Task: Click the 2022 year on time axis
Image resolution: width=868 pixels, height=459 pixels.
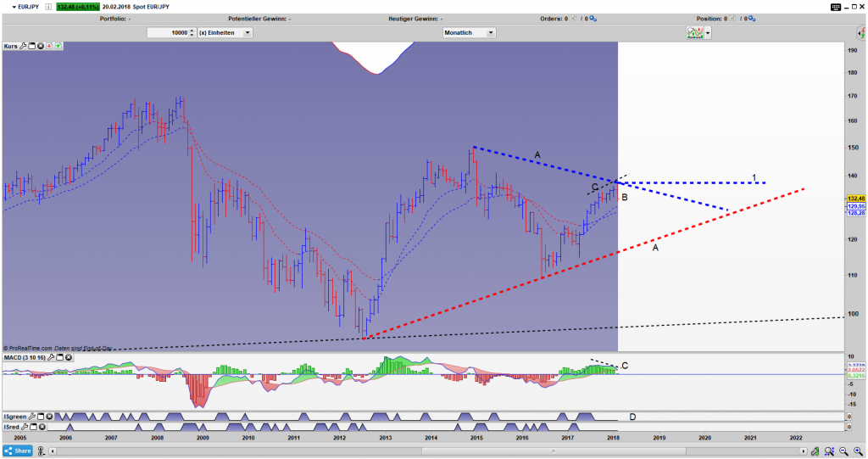Action: pyautogui.click(x=795, y=438)
